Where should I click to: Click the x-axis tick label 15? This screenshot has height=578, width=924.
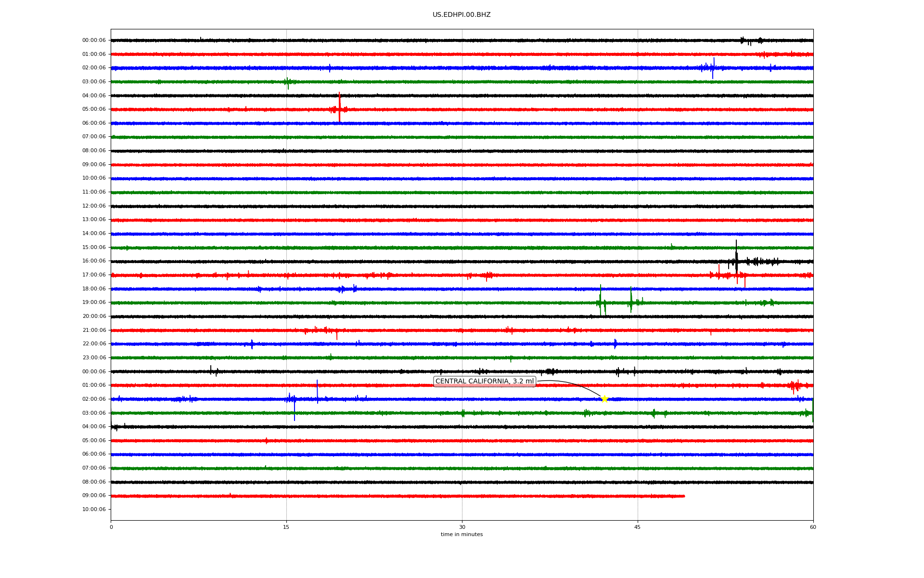click(x=286, y=527)
